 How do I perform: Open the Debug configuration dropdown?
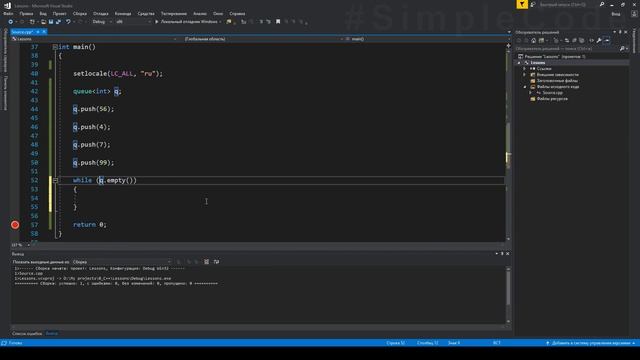coord(102,22)
